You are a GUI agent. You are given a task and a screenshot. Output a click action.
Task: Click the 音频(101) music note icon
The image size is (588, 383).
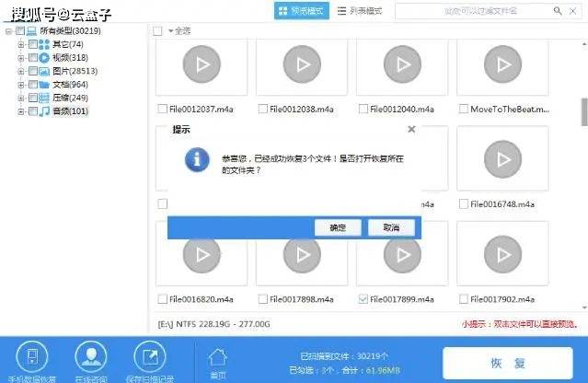pos(44,111)
